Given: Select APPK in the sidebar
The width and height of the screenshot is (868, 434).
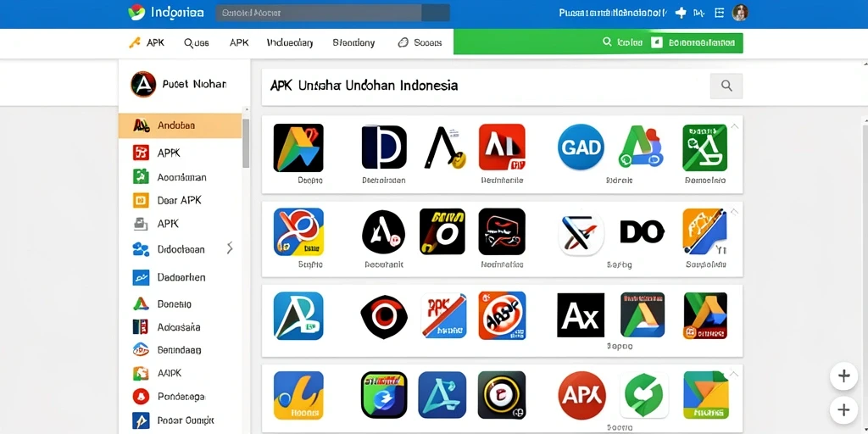Looking at the screenshot, I should [180, 153].
